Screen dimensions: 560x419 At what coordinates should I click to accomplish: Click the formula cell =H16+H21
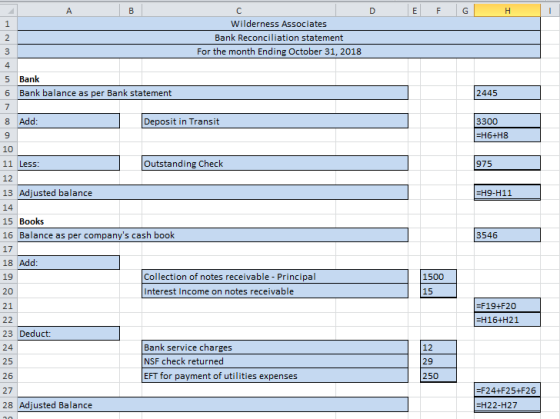[507, 320]
